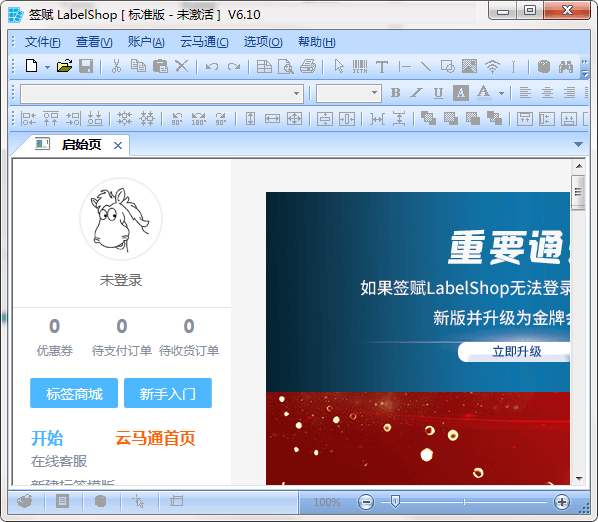Open the font name dropdown
Image resolution: width=598 pixels, height=522 pixels.
296,93
